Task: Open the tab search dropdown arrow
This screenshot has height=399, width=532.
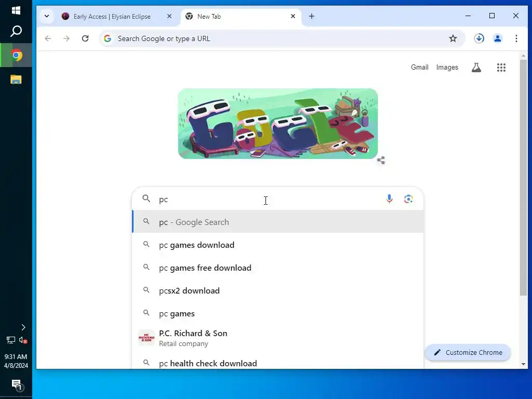Action: point(47,16)
